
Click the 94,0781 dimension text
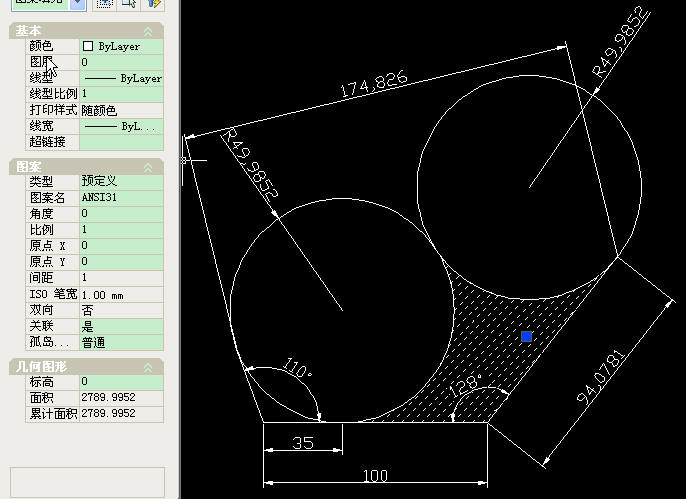point(601,376)
